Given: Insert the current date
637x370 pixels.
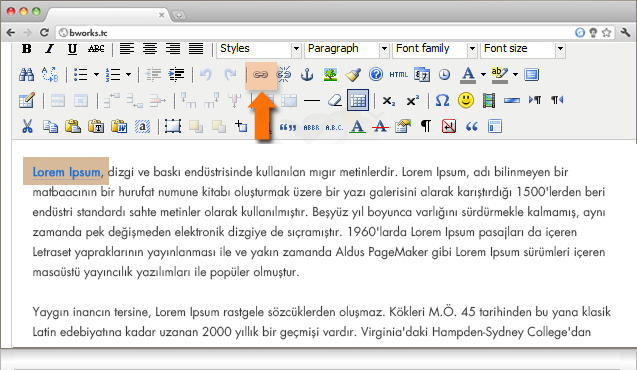Looking at the screenshot, I should tap(422, 75).
